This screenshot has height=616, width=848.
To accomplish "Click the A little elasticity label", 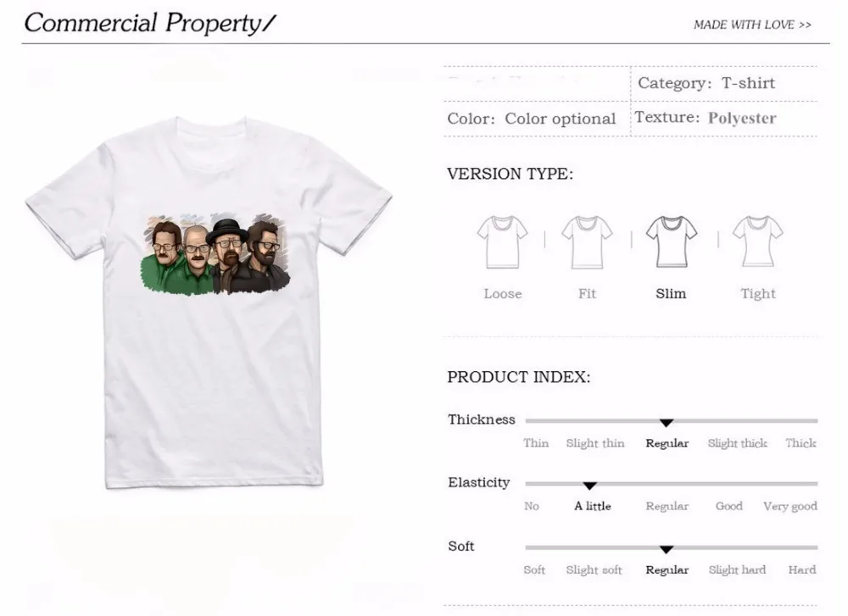I will 592,506.
